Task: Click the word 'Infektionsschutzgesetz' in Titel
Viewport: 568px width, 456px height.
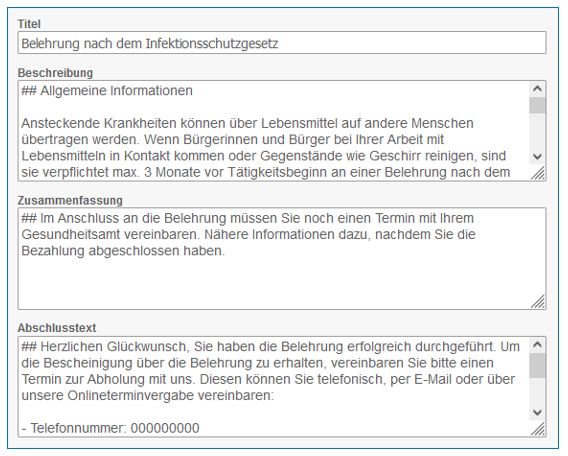Action: point(212,44)
